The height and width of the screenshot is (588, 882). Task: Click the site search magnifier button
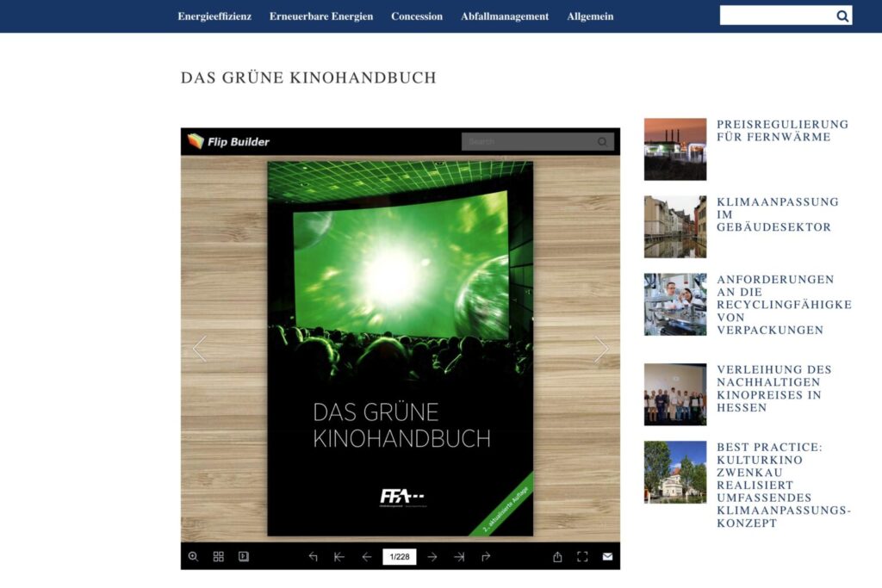(x=842, y=16)
